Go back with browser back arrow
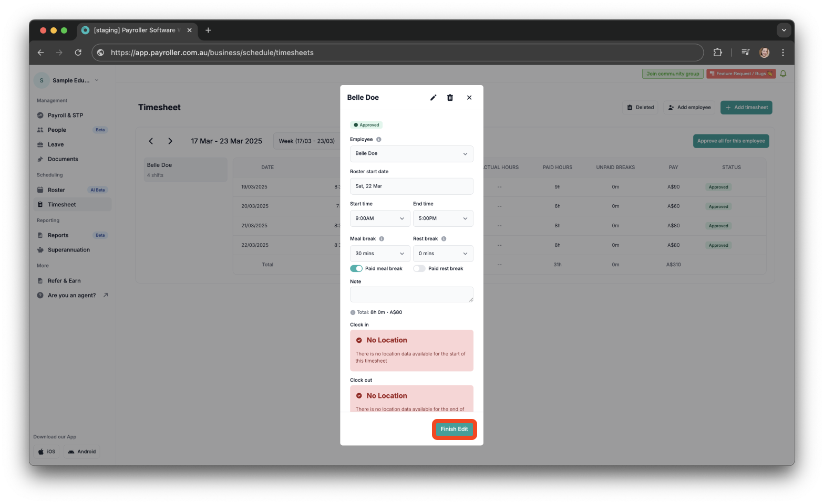Image resolution: width=824 pixels, height=504 pixels. [x=41, y=52]
